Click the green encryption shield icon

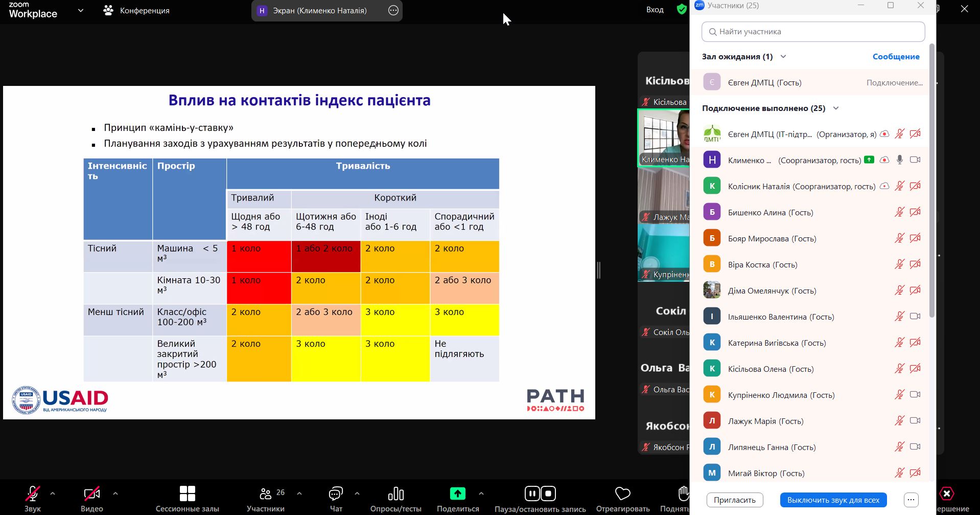681,10
